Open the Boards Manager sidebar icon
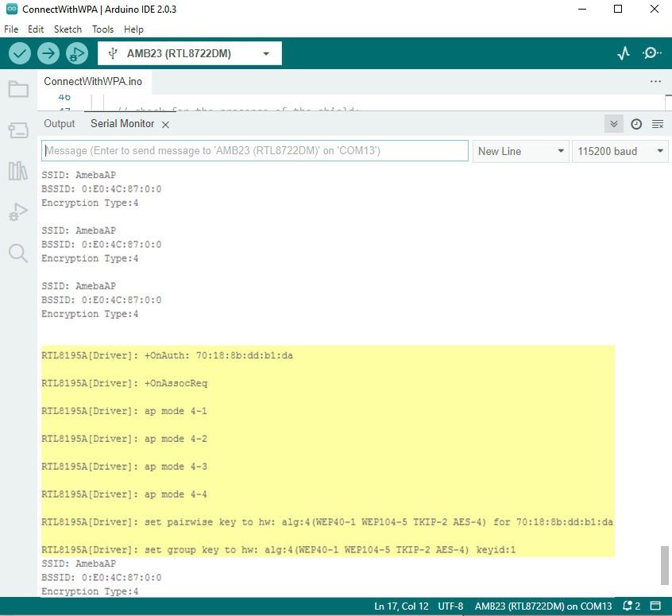The image size is (672, 616). 18,130
